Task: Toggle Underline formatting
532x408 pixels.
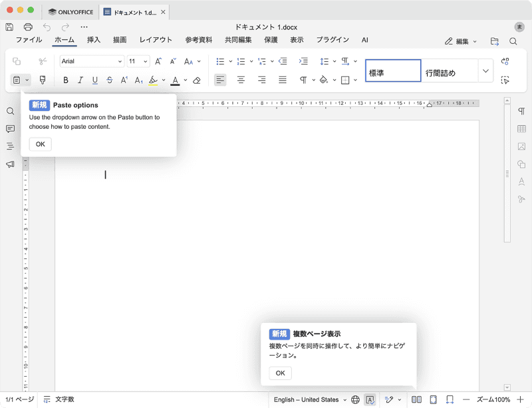Action: 95,80
